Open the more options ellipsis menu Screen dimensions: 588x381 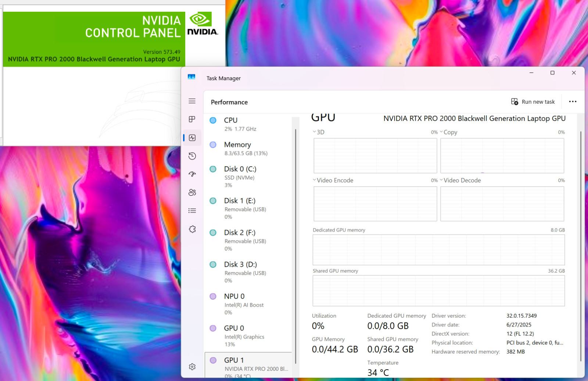[573, 102]
